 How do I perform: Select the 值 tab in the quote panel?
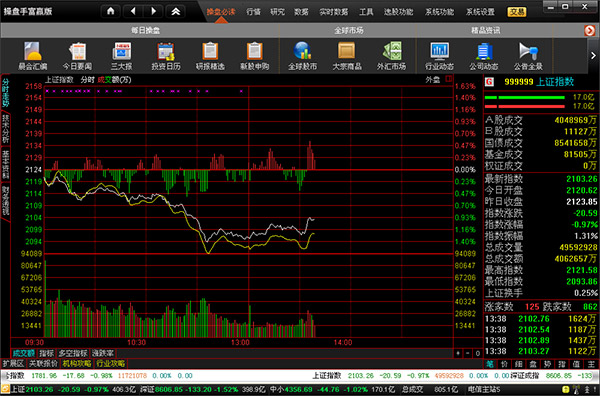click(577, 364)
